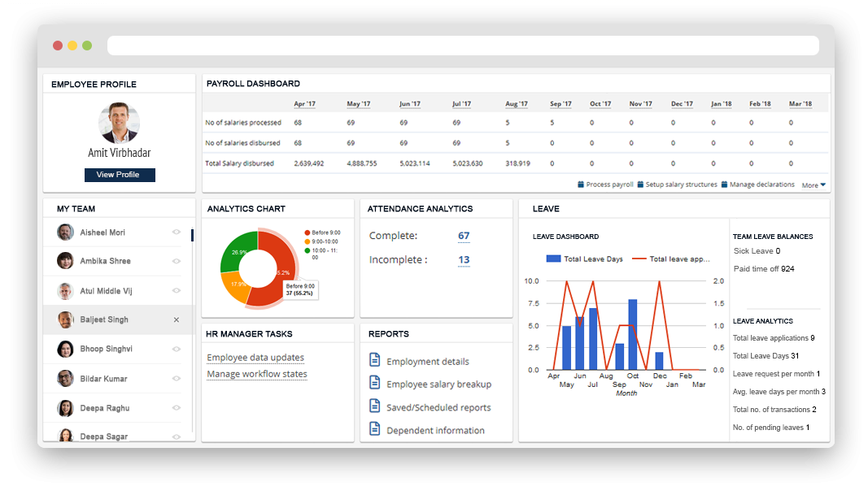Click the orange 17.9% donut chart segment
The height and width of the screenshot is (491, 868).
click(x=237, y=286)
